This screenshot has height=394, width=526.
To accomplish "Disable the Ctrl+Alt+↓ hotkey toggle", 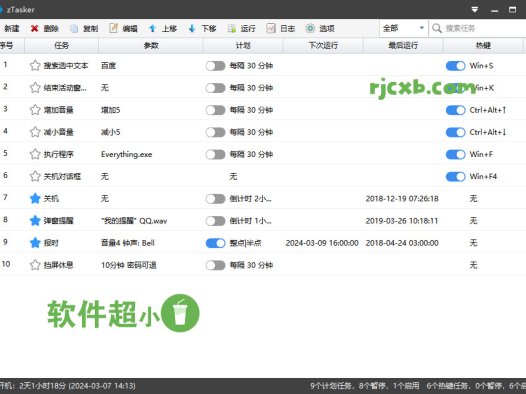I will click(x=456, y=132).
